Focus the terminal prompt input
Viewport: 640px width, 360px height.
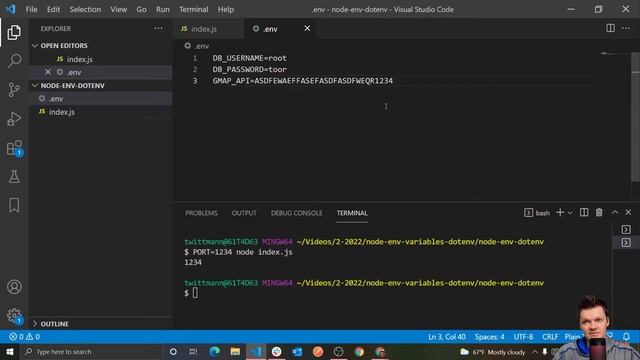pos(195,293)
